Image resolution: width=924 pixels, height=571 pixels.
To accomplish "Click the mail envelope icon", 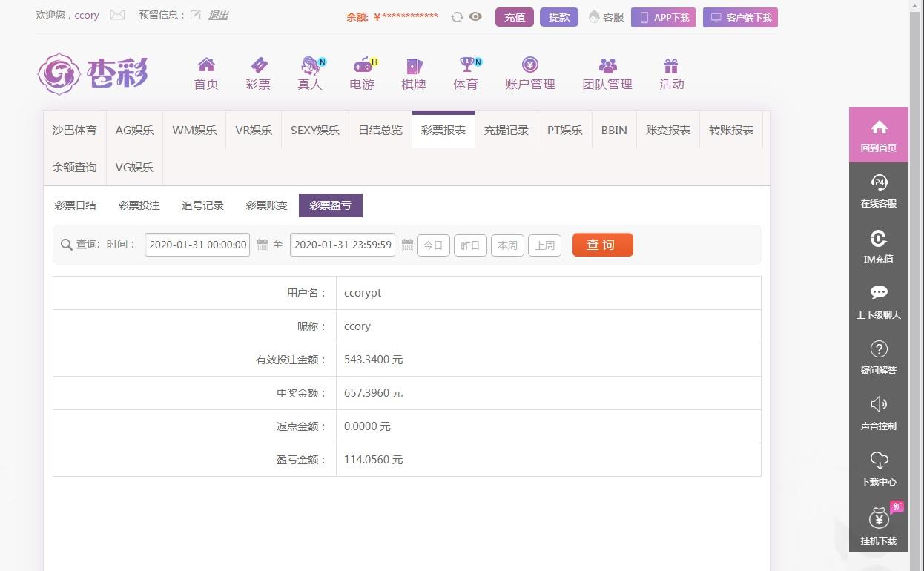I will [117, 15].
